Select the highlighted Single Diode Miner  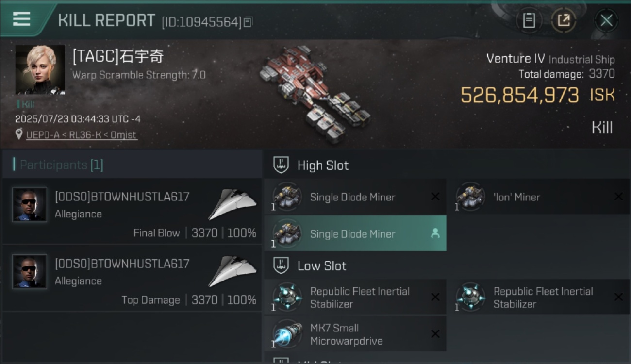(355, 233)
